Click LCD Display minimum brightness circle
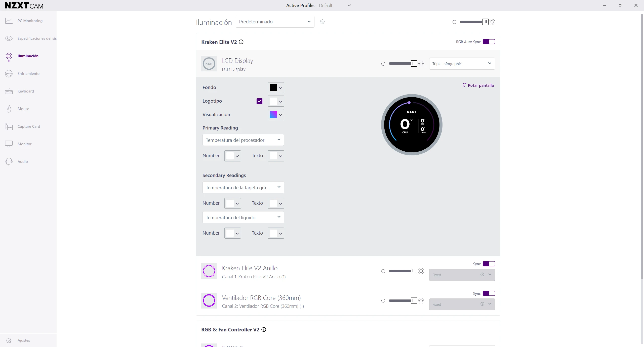This screenshot has height=347, width=644. [383, 64]
